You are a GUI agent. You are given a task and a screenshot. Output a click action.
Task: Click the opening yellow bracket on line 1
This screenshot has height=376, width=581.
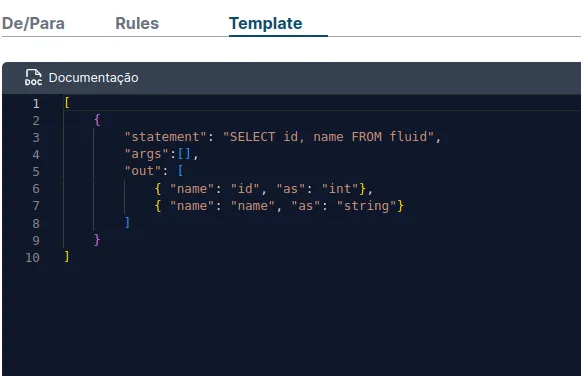tap(67, 103)
